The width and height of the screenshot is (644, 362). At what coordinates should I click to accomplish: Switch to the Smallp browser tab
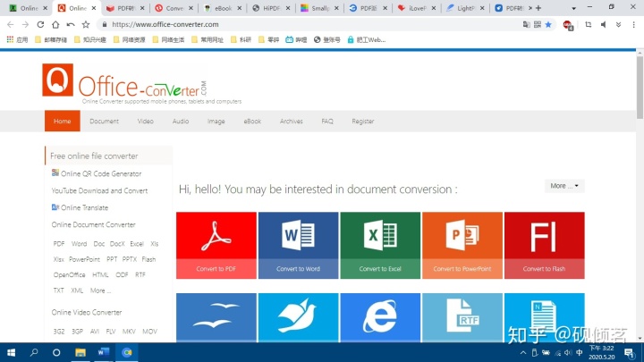[x=319, y=8]
